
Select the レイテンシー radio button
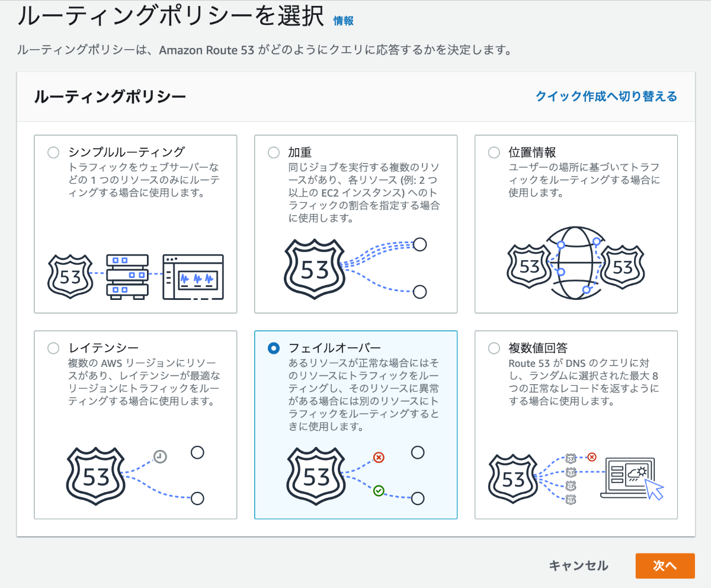53,348
